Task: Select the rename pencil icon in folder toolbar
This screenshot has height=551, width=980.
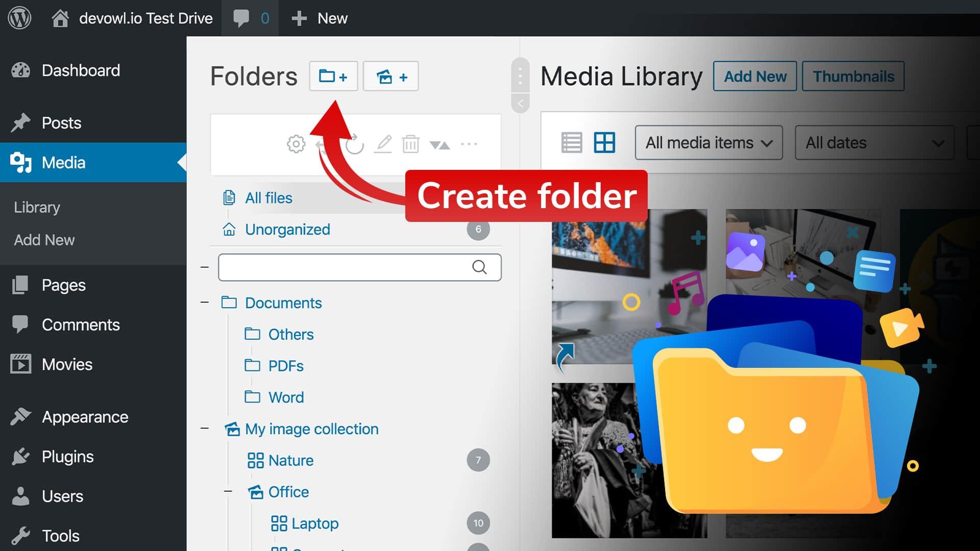Action: (383, 144)
